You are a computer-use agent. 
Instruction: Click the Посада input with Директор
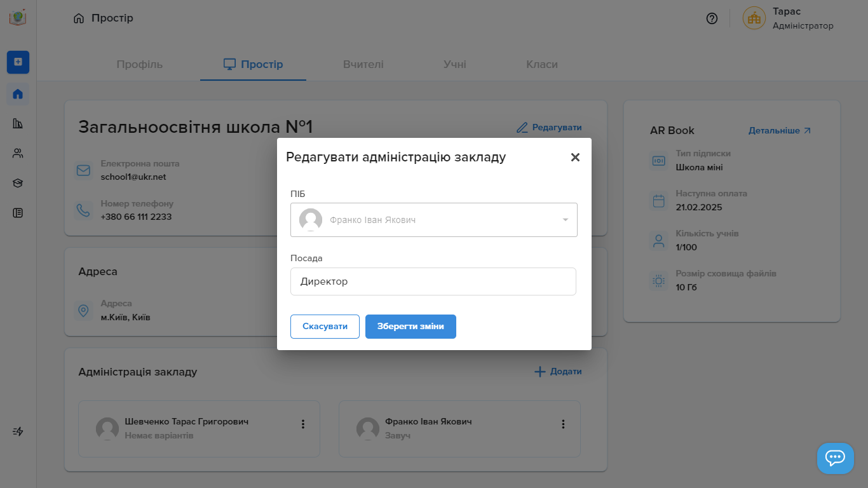point(433,281)
